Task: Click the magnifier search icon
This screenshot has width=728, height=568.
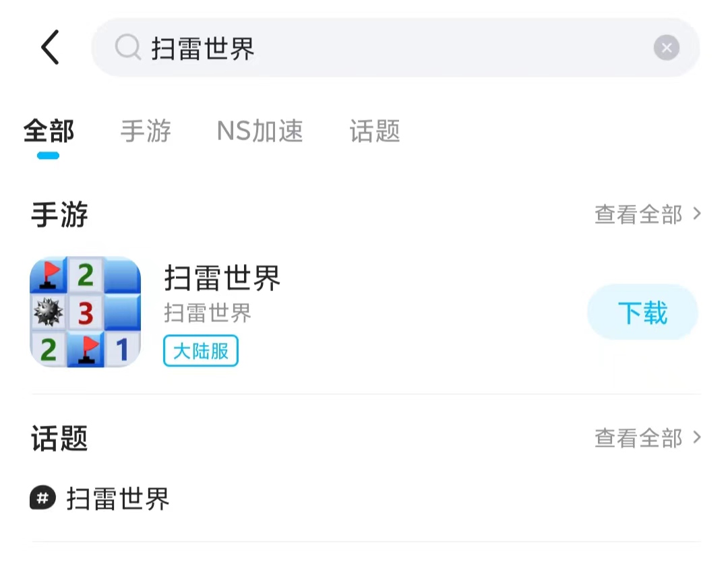Action: 127,48
